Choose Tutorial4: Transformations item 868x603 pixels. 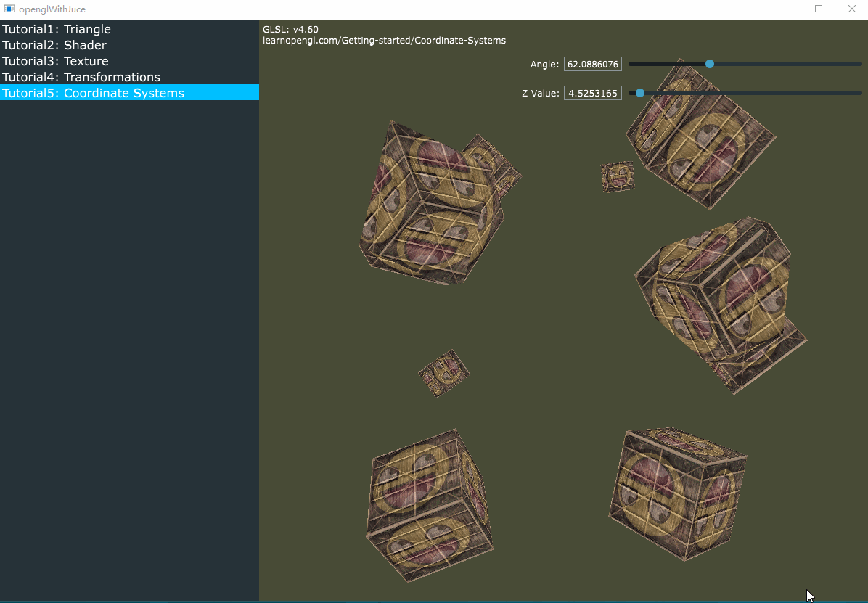tap(129, 77)
